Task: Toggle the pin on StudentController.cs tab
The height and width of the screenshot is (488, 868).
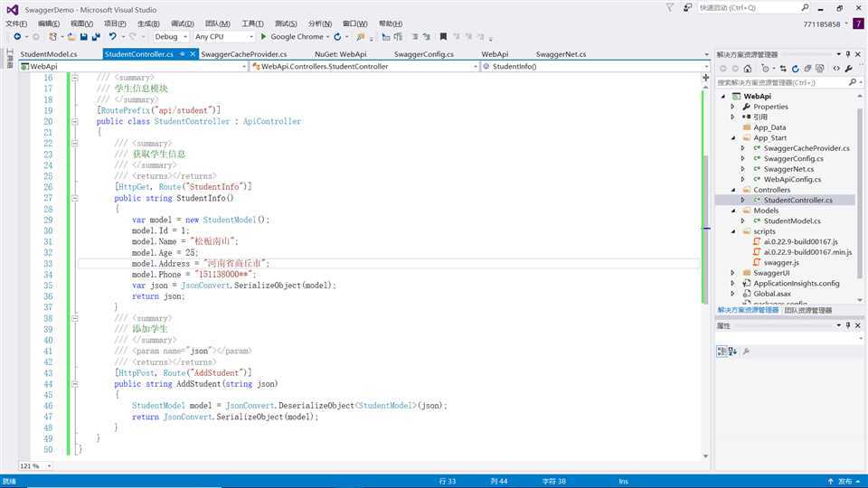Action: click(182, 53)
